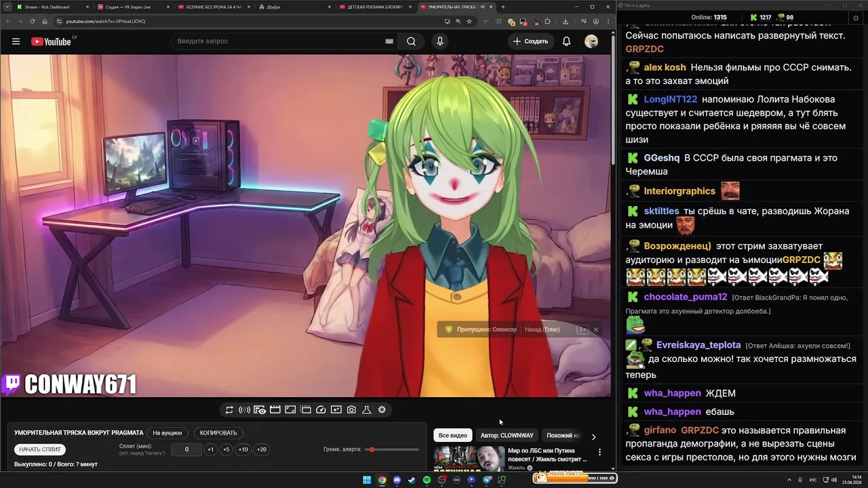The height and width of the screenshot is (488, 868).
Task: Expand more chips with the right chevron
Action: tap(593, 436)
